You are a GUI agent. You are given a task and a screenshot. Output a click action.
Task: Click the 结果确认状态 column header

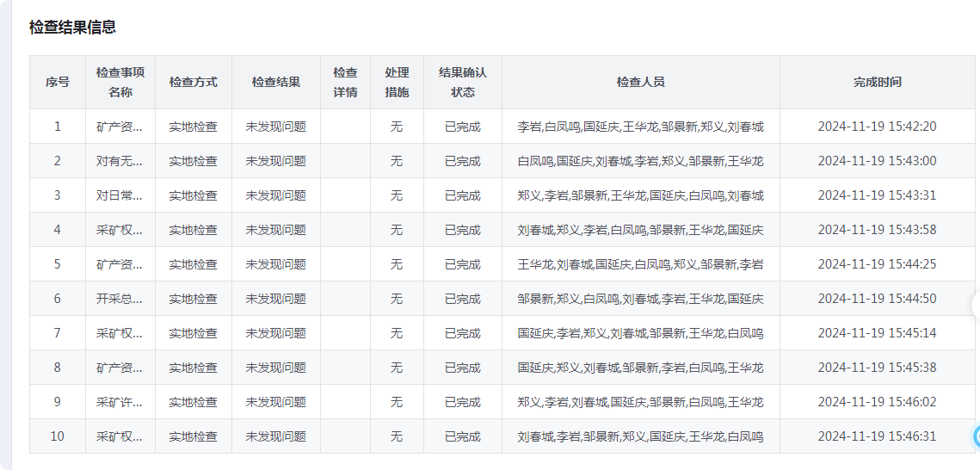coord(463,82)
